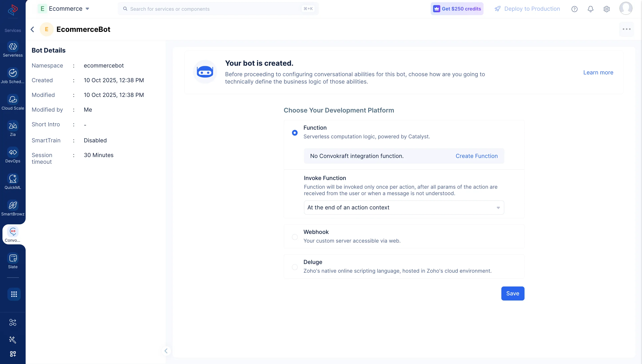Open the Zia service icon
Screen dimensions: 642x364
tap(13, 126)
